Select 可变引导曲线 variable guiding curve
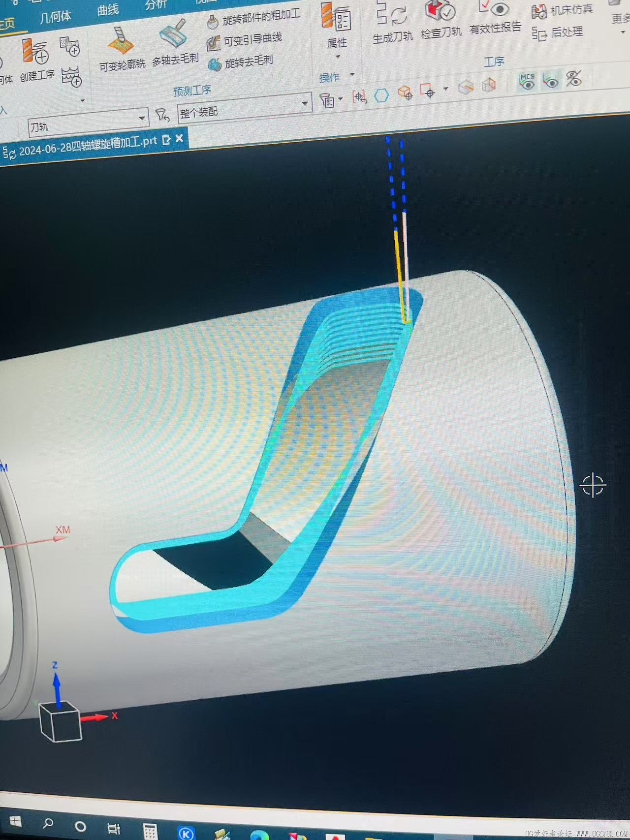 tap(245, 40)
